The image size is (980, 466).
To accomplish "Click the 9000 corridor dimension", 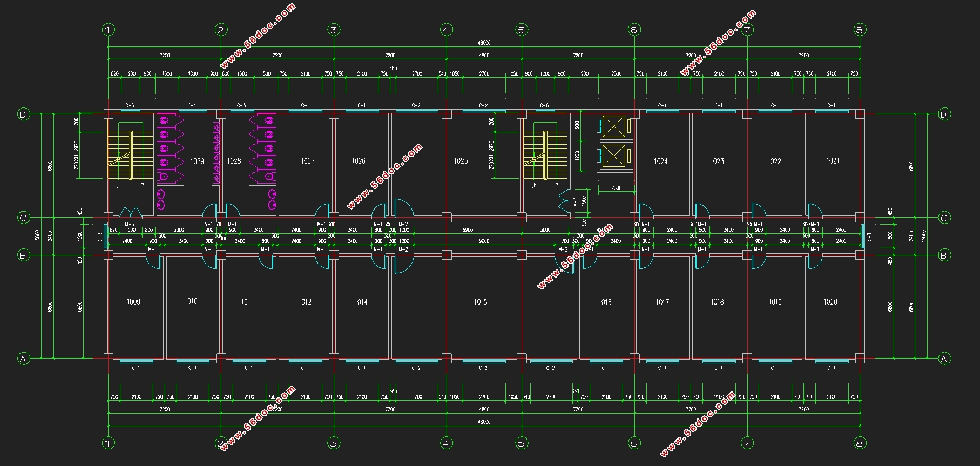I will (x=484, y=241).
